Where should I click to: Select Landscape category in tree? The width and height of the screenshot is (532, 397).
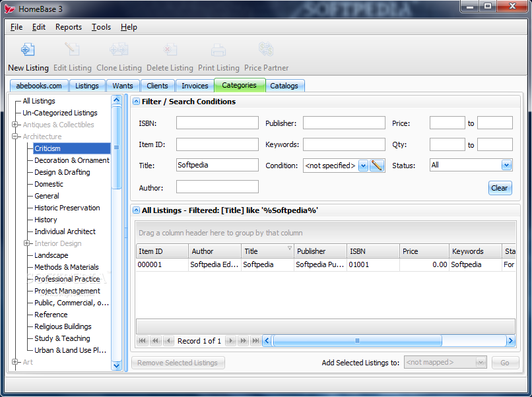click(x=51, y=255)
